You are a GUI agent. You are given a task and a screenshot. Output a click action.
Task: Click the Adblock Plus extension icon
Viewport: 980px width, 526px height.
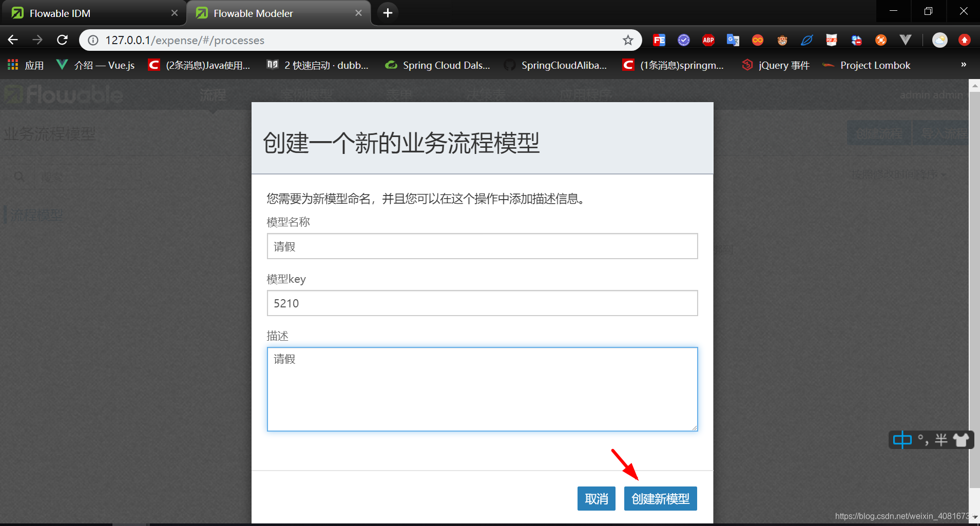pyautogui.click(x=708, y=40)
